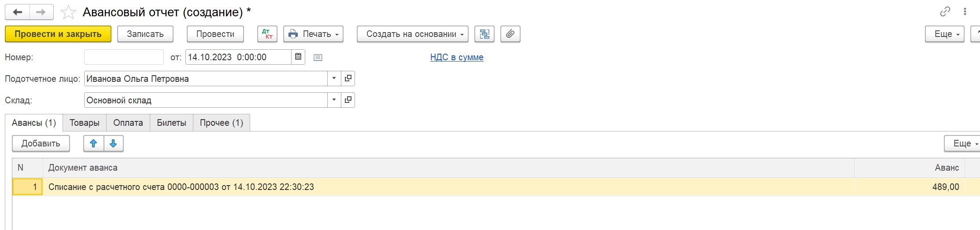
Task: Switch to the Билеты tab
Action: coord(171,123)
